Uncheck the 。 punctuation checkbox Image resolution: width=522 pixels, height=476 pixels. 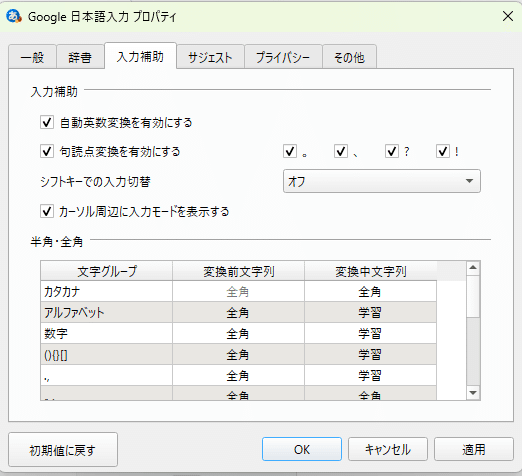coord(290,151)
